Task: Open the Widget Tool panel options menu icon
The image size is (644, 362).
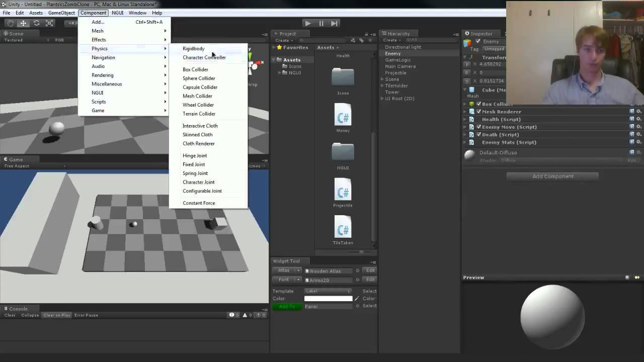Action: (x=373, y=261)
